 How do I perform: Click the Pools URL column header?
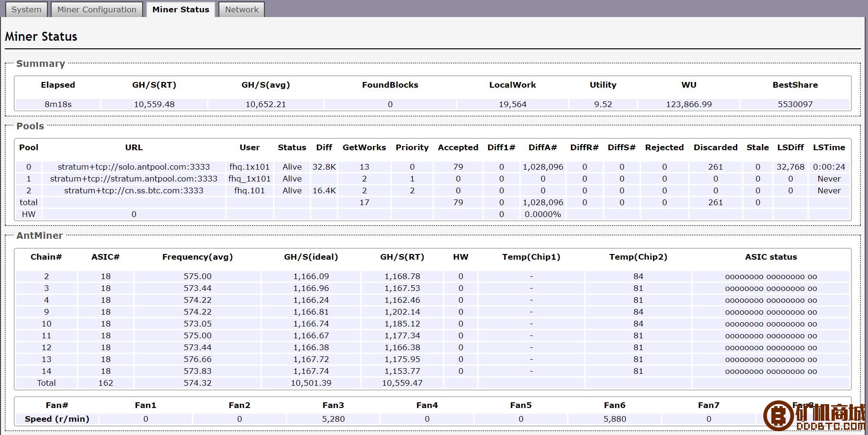[x=134, y=147]
